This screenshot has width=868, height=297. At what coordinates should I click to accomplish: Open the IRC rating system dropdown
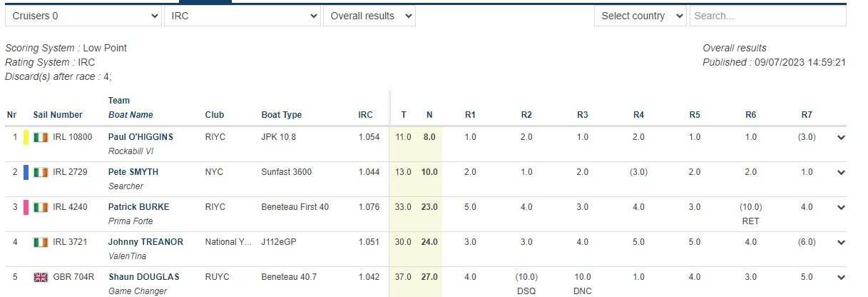[x=242, y=16]
